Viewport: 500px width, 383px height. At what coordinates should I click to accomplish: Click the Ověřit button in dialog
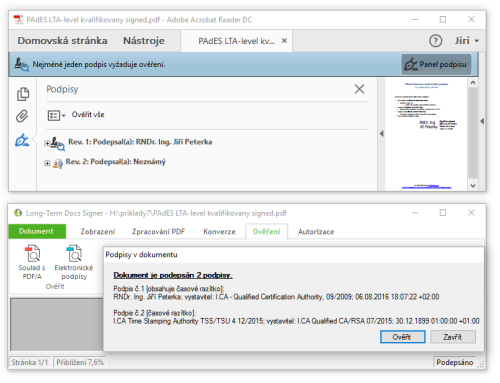point(403,337)
